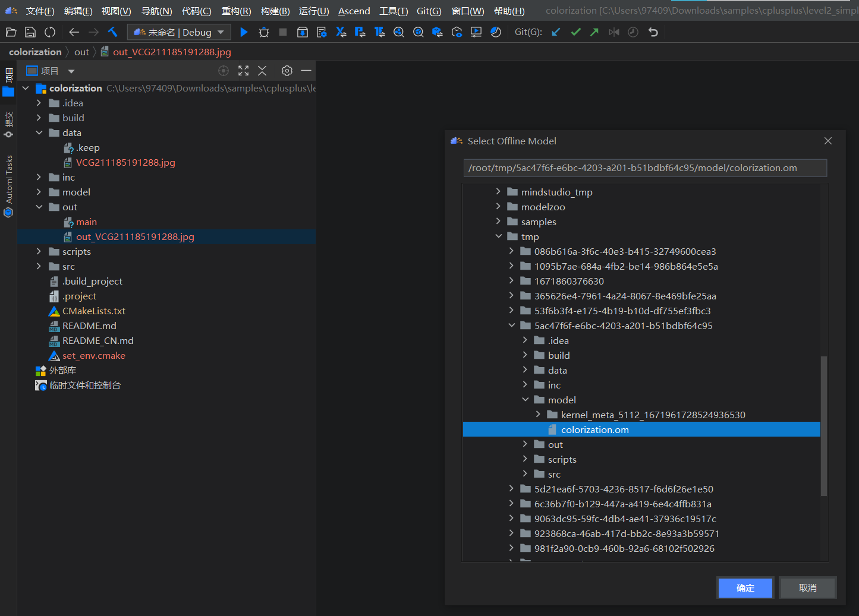
Task: Open the 项目 view dropdown arrow
Action: click(71, 71)
